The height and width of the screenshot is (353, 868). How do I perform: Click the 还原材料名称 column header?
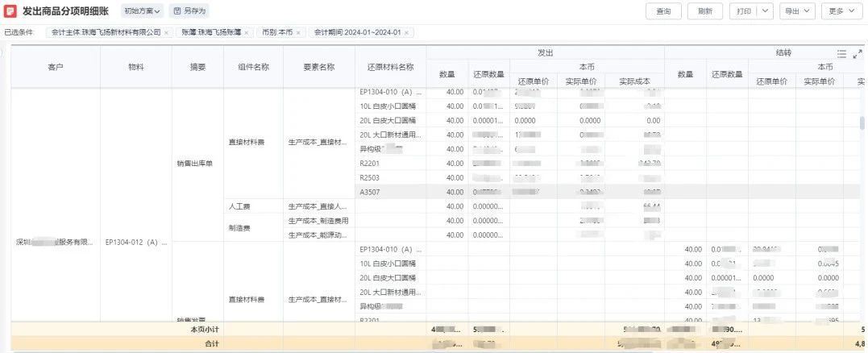pos(390,67)
